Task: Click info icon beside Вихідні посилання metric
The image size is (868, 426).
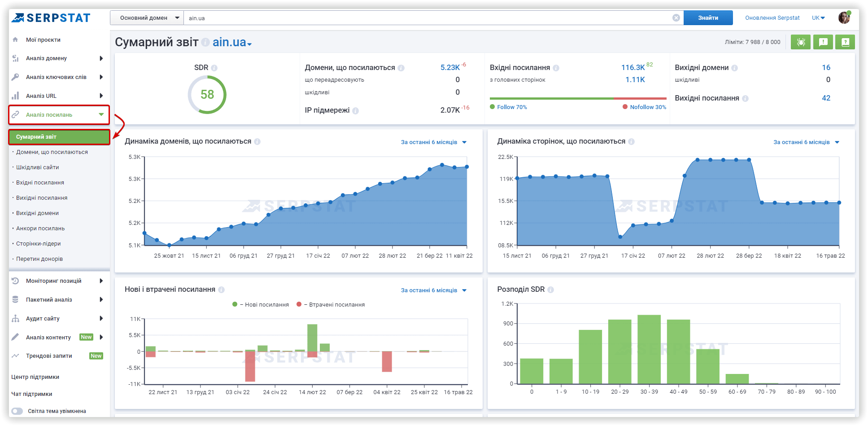Action: coord(745,98)
